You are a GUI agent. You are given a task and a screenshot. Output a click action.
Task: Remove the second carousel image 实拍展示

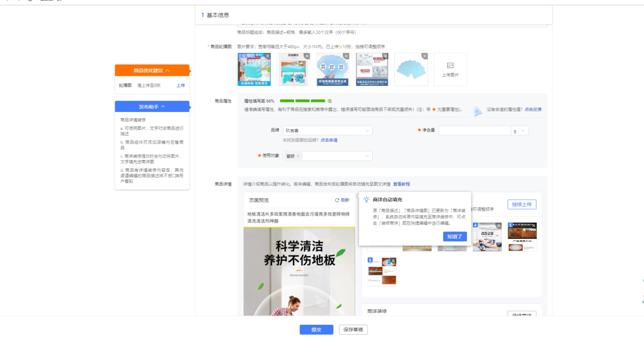pyautogui.click(x=307, y=56)
